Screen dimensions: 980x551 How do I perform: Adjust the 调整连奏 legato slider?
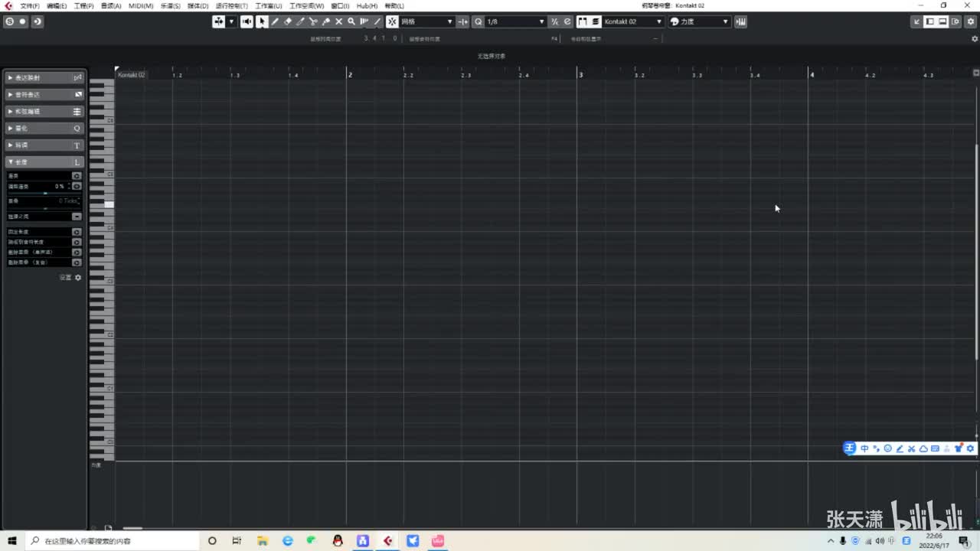[x=44, y=193]
